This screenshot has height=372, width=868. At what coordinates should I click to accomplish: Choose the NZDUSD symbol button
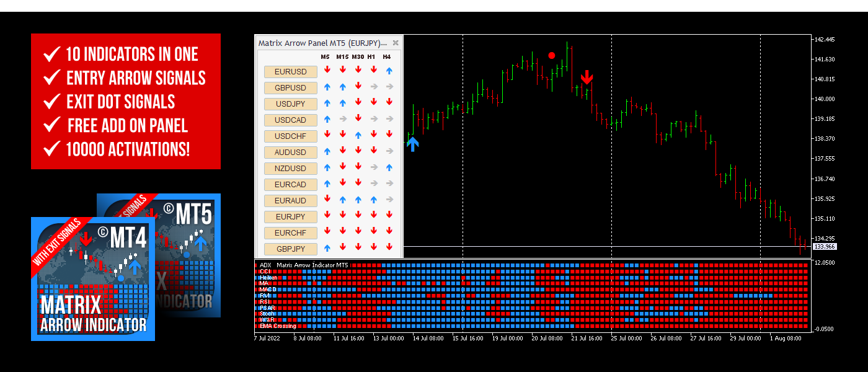click(x=291, y=168)
